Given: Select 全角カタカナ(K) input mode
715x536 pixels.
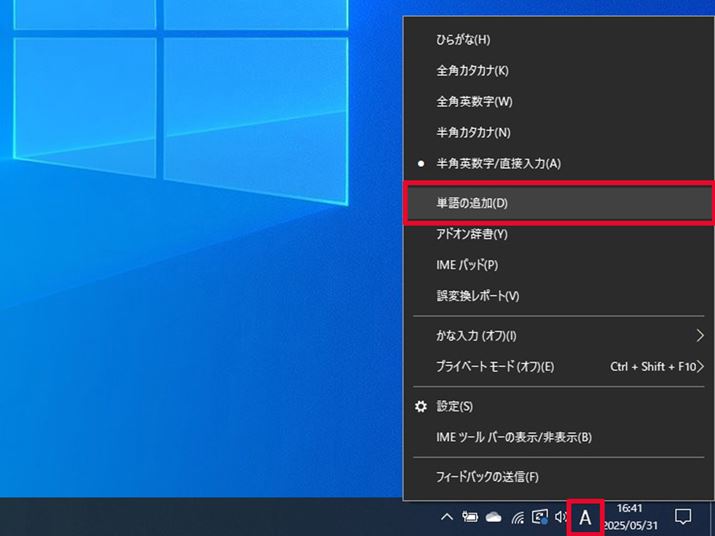Looking at the screenshot, I should coord(472,71).
